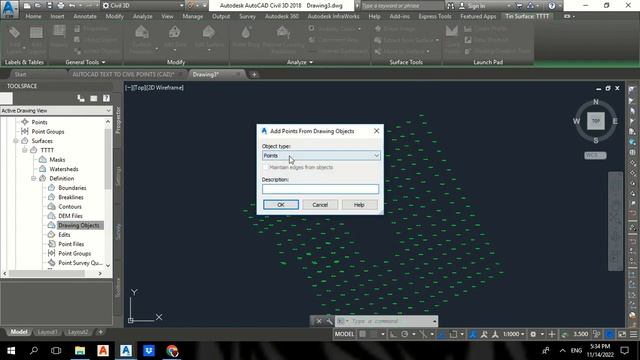Toggle object snap square icon in status bar

pyautogui.click(x=453, y=334)
